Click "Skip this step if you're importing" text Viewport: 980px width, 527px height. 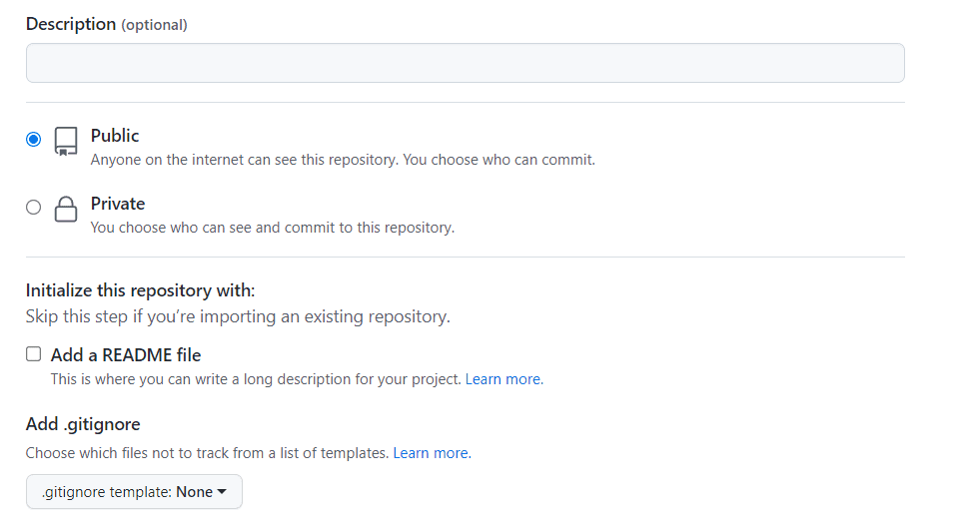pos(238,317)
